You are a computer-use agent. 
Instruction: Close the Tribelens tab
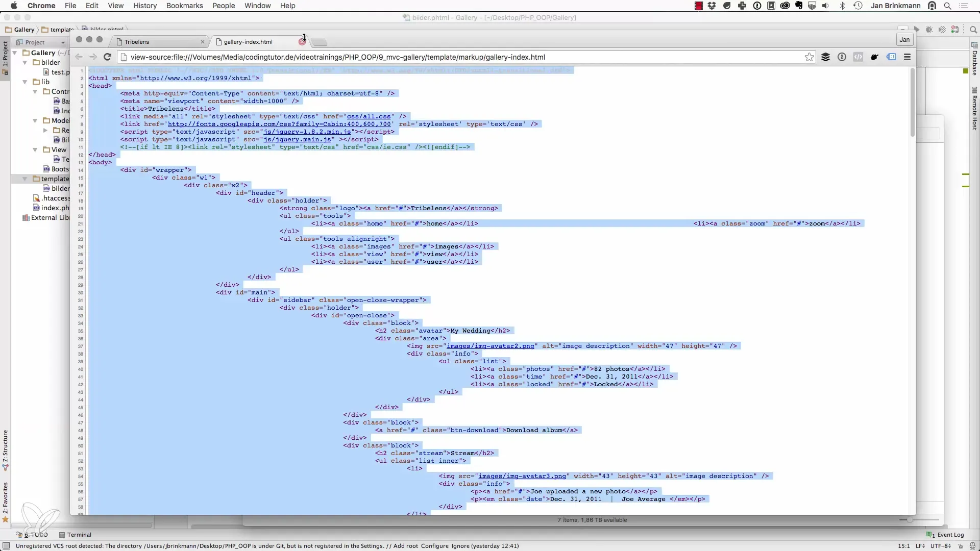point(203,42)
